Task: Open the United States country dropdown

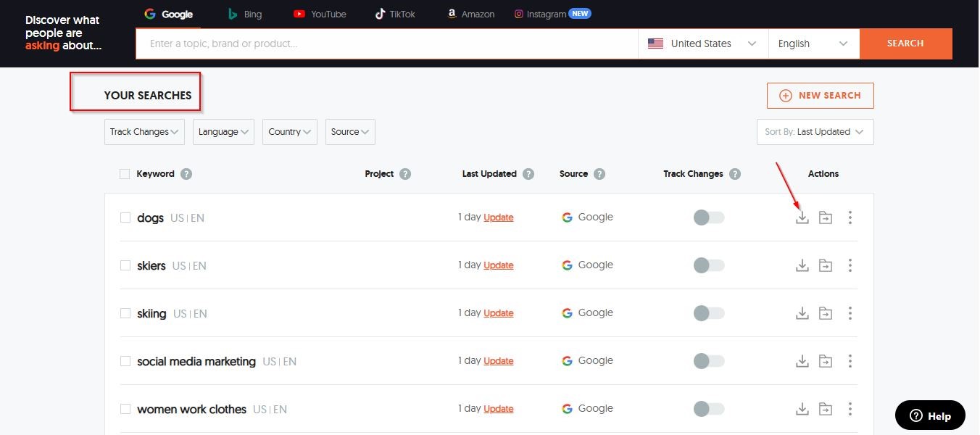Action: pos(702,43)
